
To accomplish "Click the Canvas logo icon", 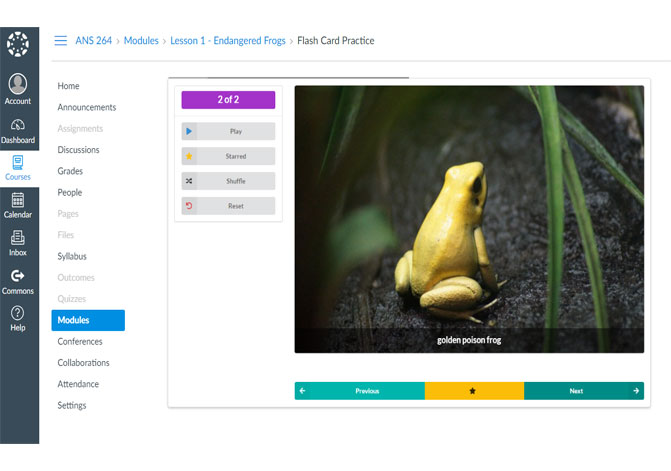I will [18, 44].
